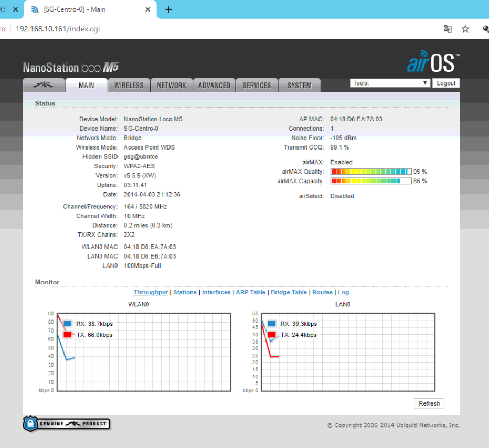Open the NETWORK tab
The image size is (489, 448).
point(172,85)
